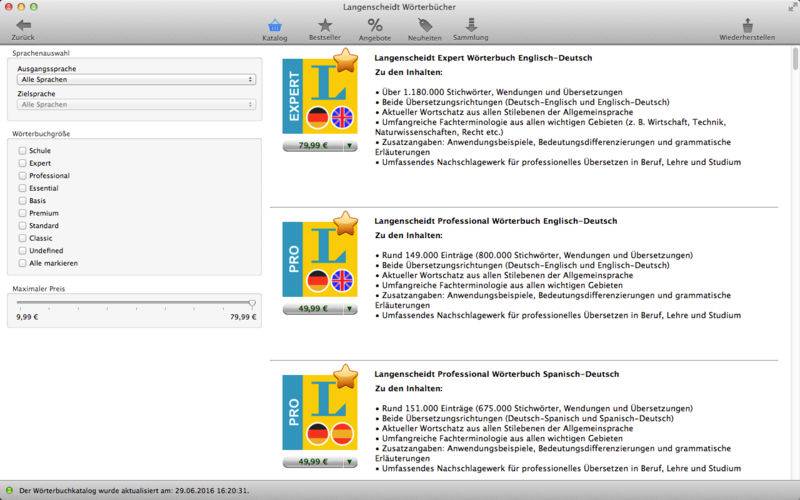Enable the Professional checkbox

coord(22,176)
